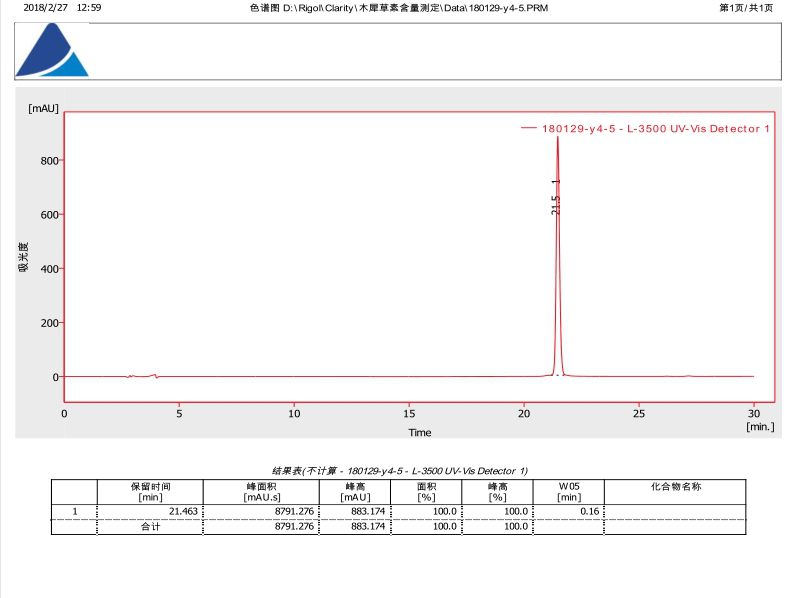The height and width of the screenshot is (598, 792).
Task: Click the time 12:59 in header
Action: click(x=89, y=8)
